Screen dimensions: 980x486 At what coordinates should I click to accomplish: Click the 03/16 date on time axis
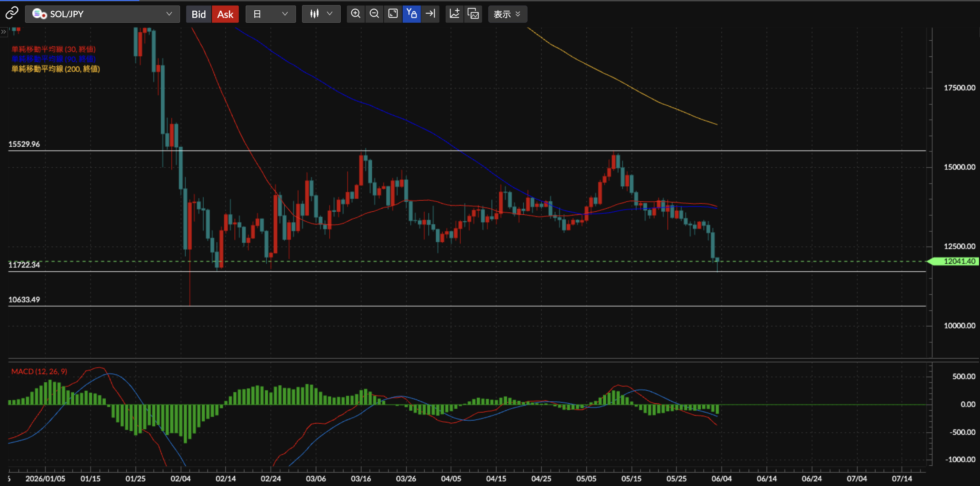click(x=361, y=479)
